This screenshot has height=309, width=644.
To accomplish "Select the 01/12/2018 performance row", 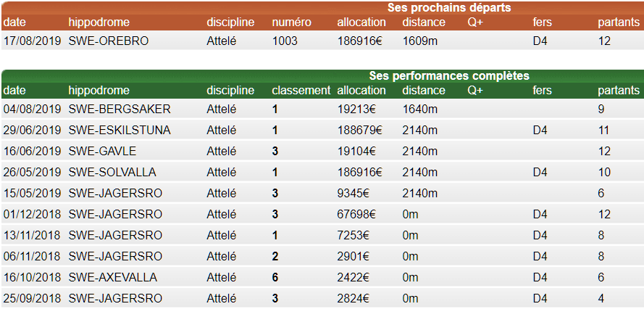I will [x=33, y=215].
